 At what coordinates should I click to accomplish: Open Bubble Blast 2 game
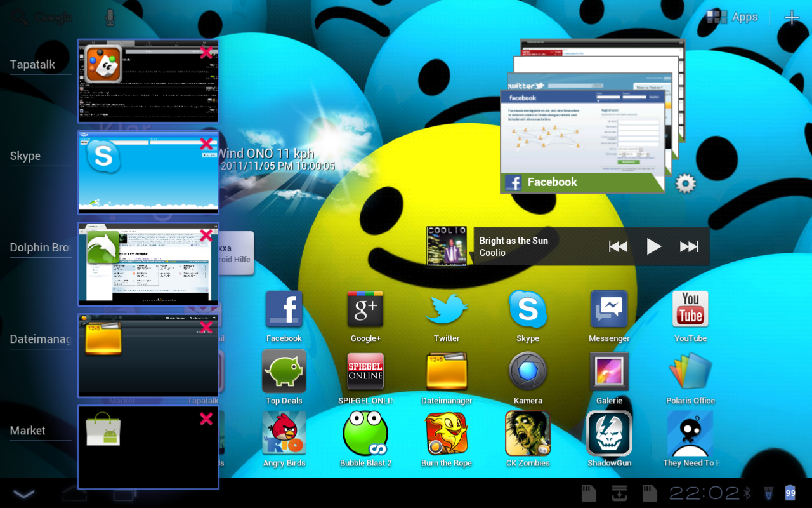pyautogui.click(x=365, y=433)
